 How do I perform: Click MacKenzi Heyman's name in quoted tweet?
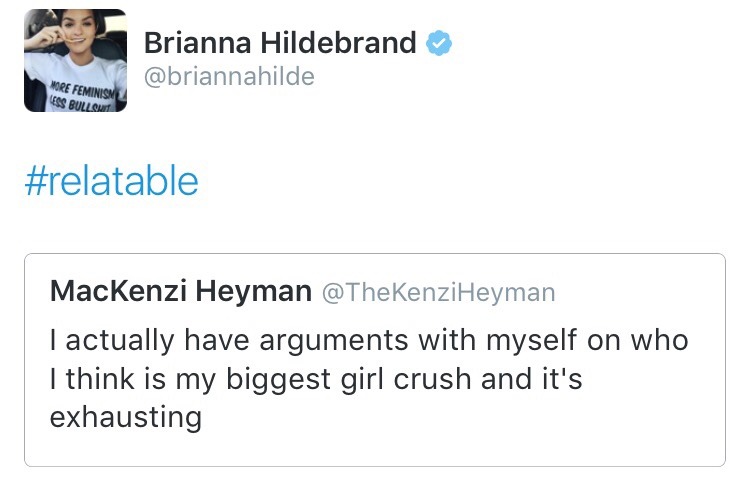[x=180, y=291]
